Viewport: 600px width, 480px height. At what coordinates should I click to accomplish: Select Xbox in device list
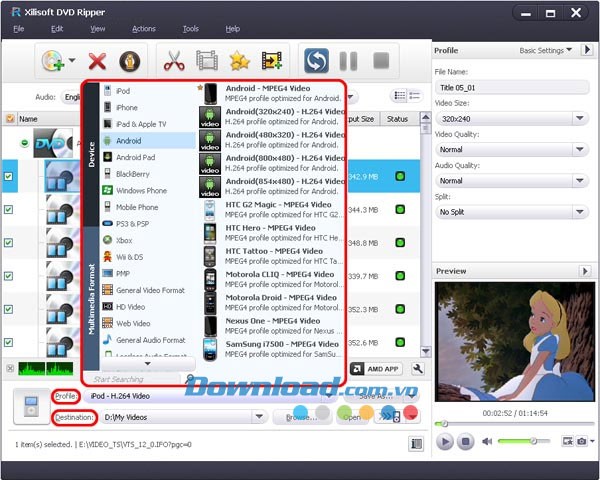[148, 240]
